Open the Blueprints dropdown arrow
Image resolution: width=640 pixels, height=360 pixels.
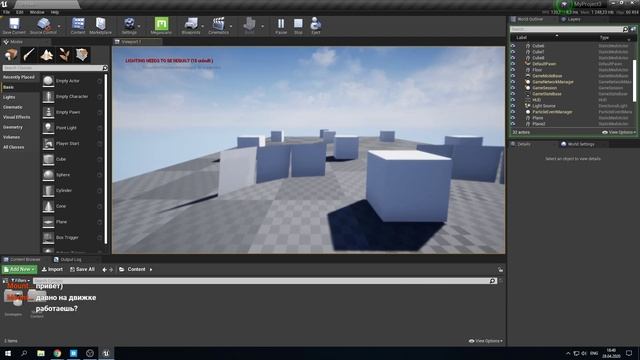[x=203, y=26]
